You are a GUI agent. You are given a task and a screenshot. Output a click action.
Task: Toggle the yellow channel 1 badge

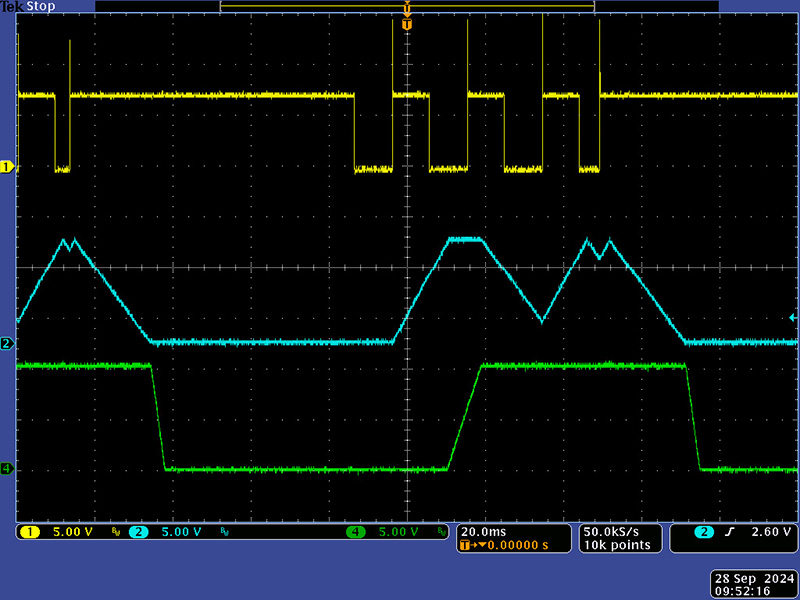click(x=30, y=532)
